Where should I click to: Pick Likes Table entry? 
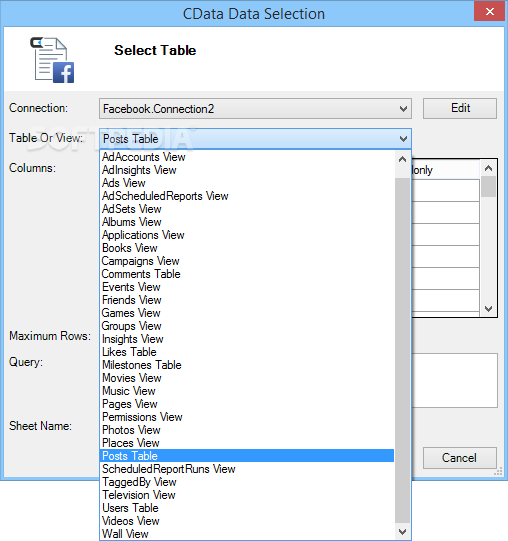247,352
